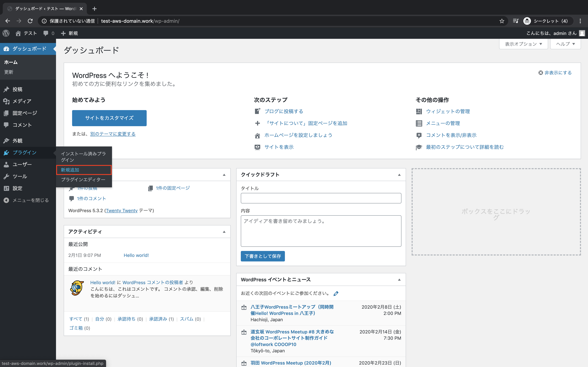Collapse the クイックドラフト panel arrow
The width and height of the screenshot is (588, 367).
pos(399,175)
